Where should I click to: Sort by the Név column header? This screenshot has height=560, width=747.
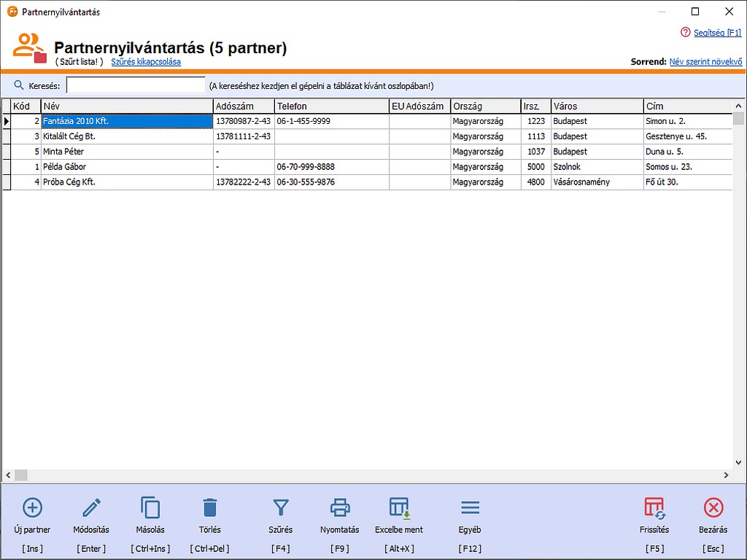(126, 106)
